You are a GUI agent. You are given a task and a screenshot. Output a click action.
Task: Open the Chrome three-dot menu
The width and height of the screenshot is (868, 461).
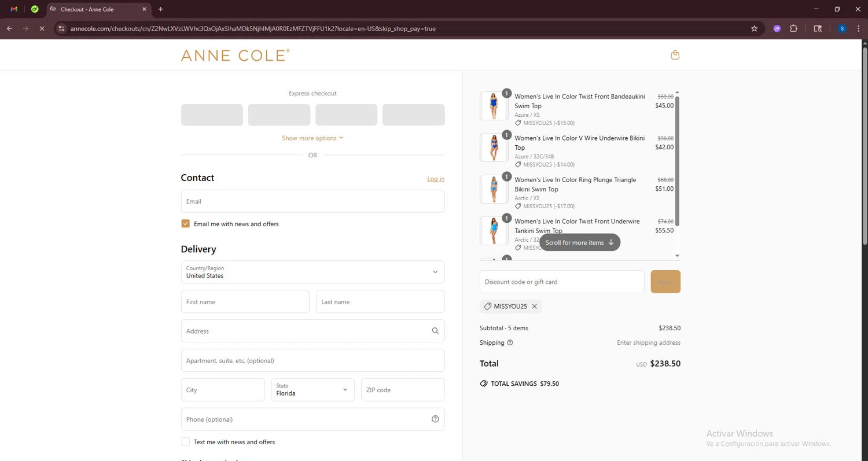(x=858, y=28)
